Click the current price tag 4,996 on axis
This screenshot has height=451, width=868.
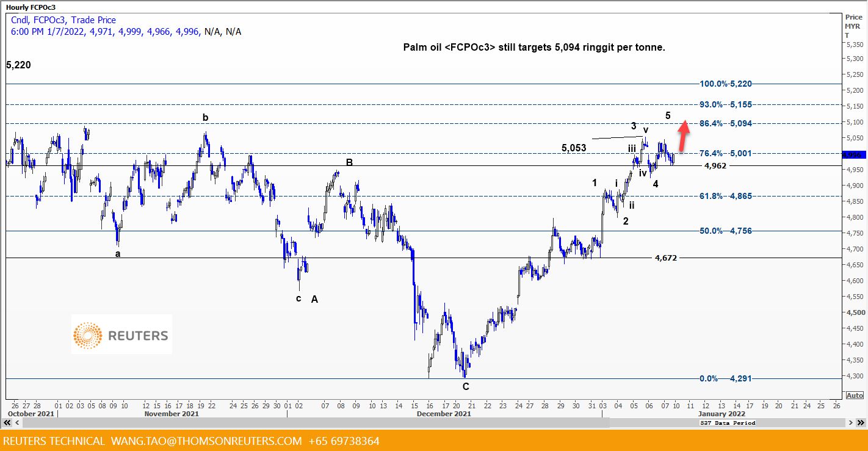(855, 155)
